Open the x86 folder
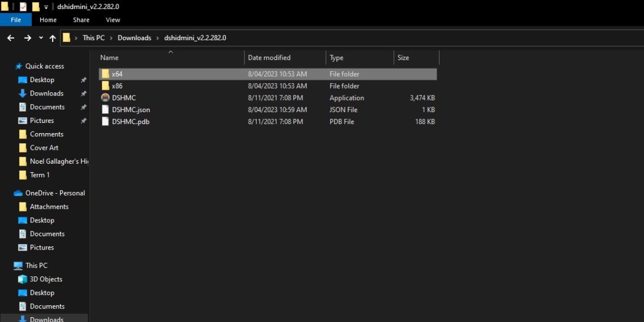The image size is (644, 322). (117, 86)
